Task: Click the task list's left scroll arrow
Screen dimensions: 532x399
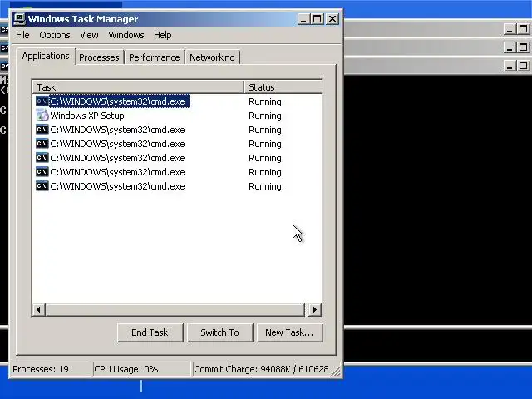Action: click(39, 309)
